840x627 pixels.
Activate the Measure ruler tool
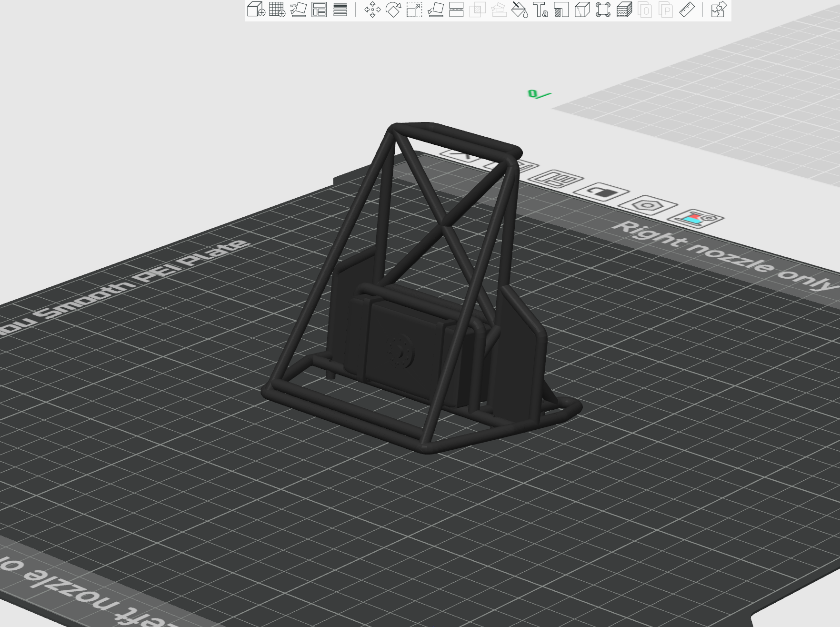pos(687,10)
